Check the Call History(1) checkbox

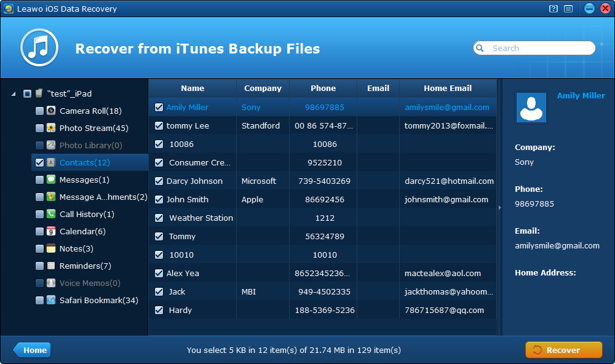coord(39,214)
